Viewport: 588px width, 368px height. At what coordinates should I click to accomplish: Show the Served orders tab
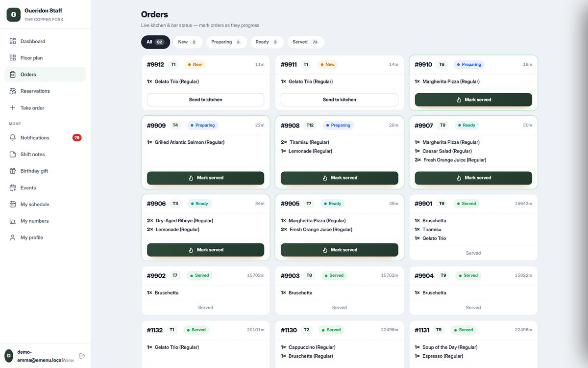(306, 42)
